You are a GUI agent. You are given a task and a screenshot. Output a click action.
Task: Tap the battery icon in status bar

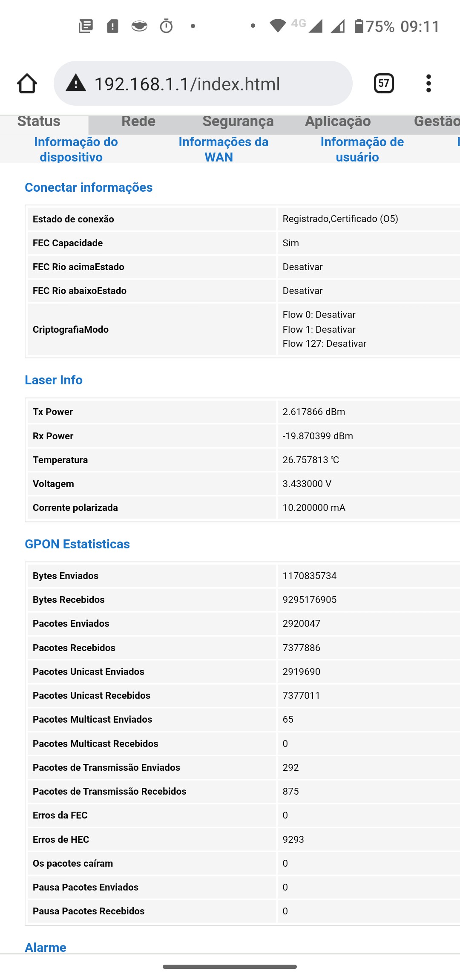tap(359, 26)
